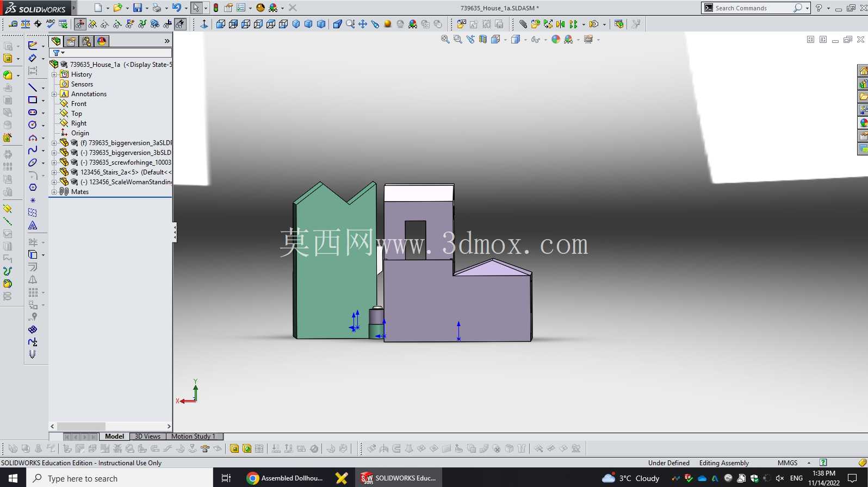Screen dimensions: 868x487
Task: Click the Section View icon
Action: point(483,39)
